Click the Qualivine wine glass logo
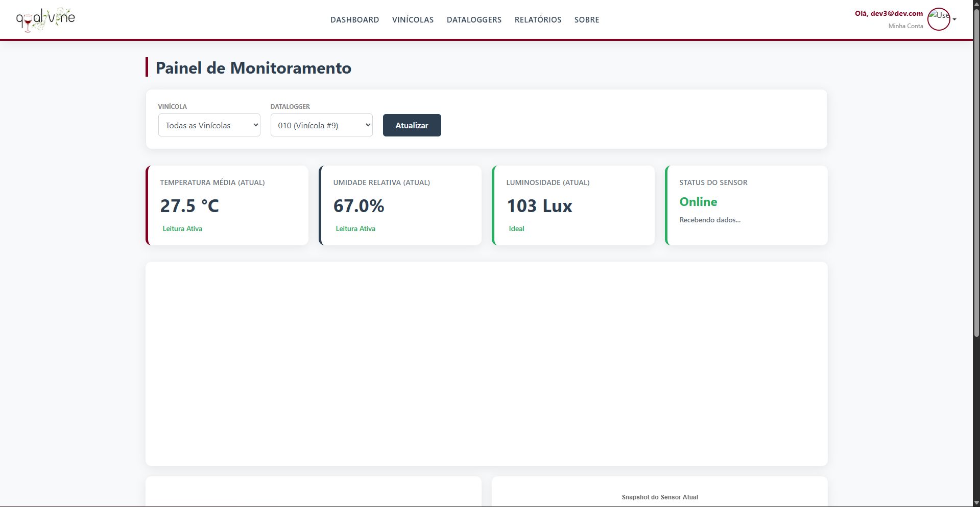 pyautogui.click(x=45, y=19)
